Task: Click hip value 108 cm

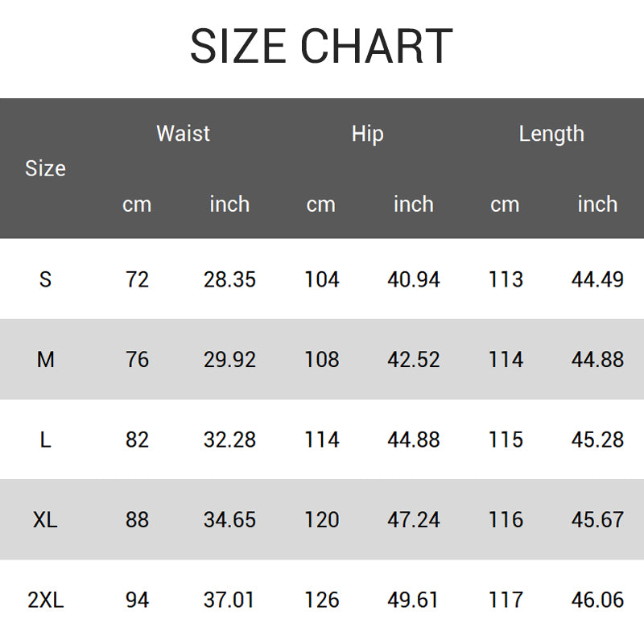Action: tap(321, 359)
